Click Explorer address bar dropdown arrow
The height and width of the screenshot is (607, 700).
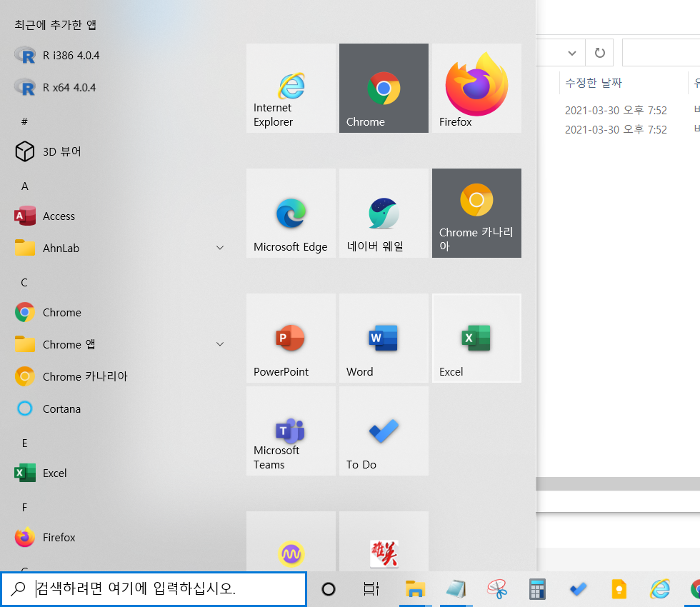(572, 53)
